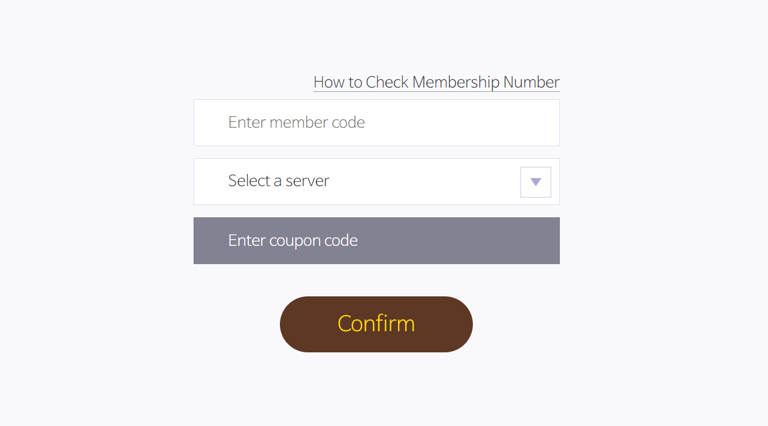Viewport: 768px width, 426px height.
Task: Click the purple triangle dropdown arrow icon
Action: [x=536, y=182]
